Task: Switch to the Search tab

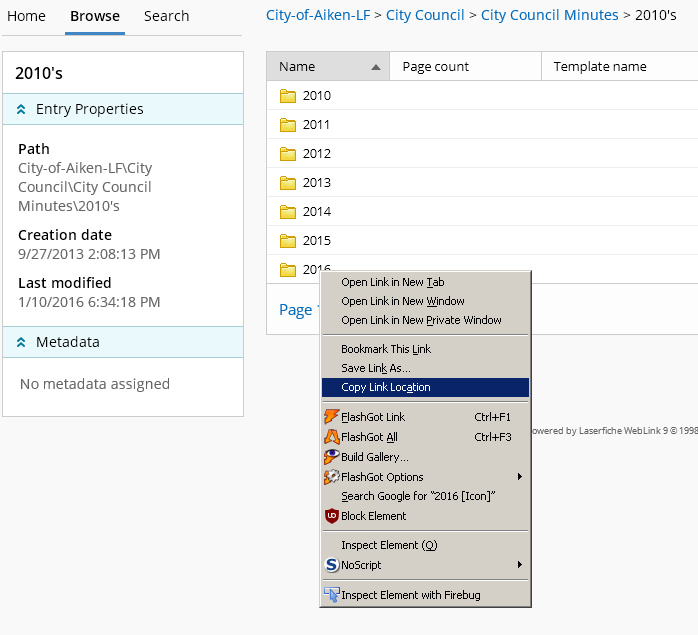Action: point(166,16)
